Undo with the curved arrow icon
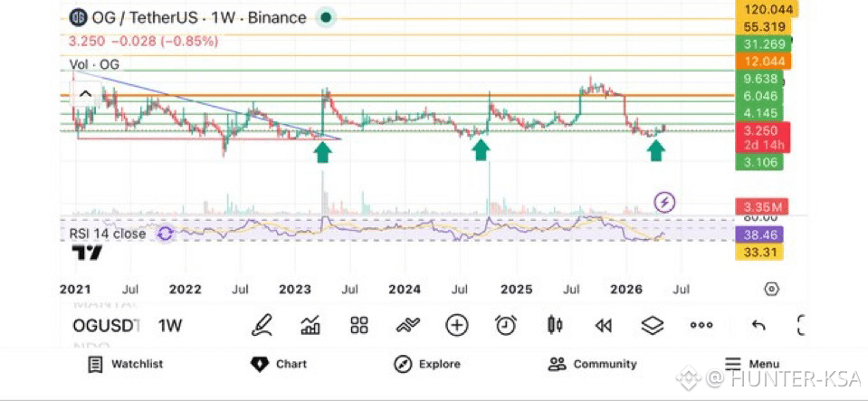 [758, 325]
